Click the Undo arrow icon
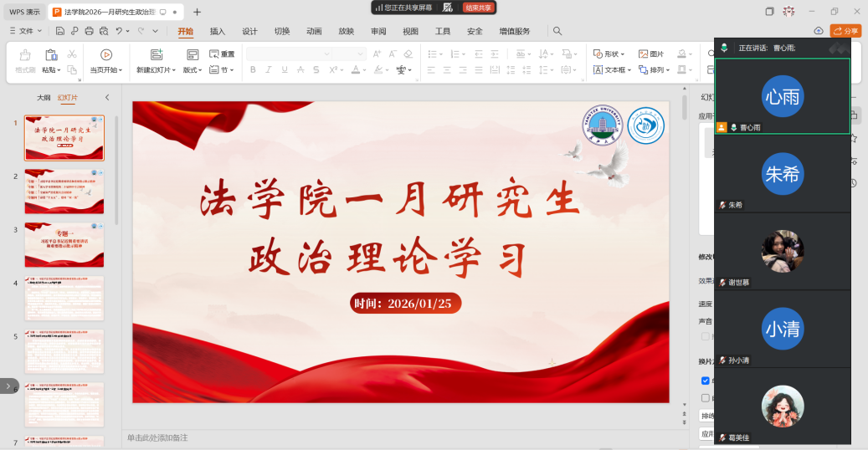This screenshot has width=868, height=450. (x=120, y=31)
